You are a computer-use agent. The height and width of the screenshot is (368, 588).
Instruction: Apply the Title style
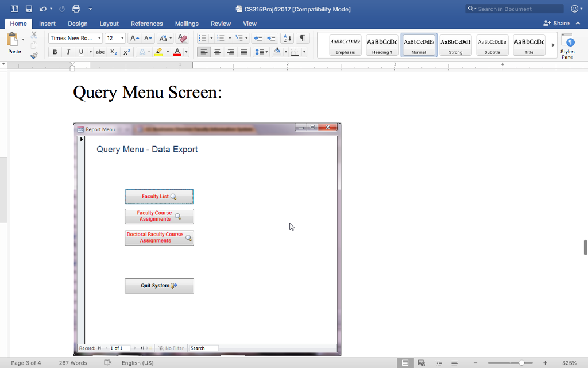529,45
